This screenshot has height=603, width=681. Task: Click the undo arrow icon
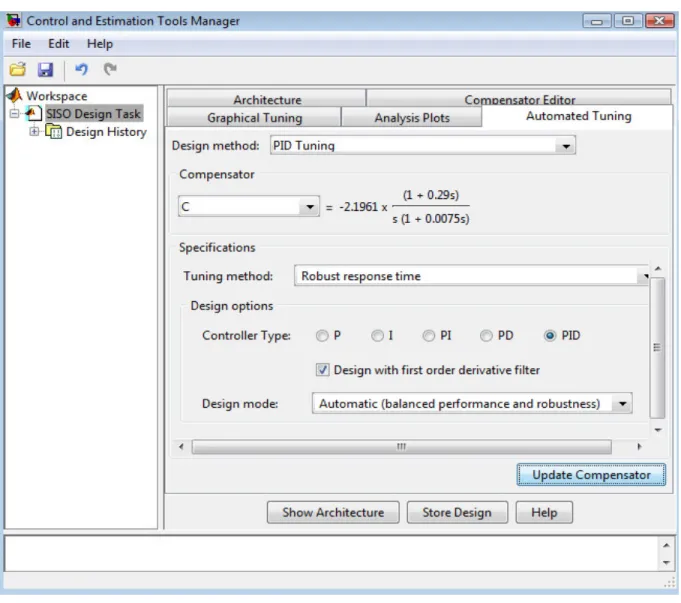coord(81,69)
